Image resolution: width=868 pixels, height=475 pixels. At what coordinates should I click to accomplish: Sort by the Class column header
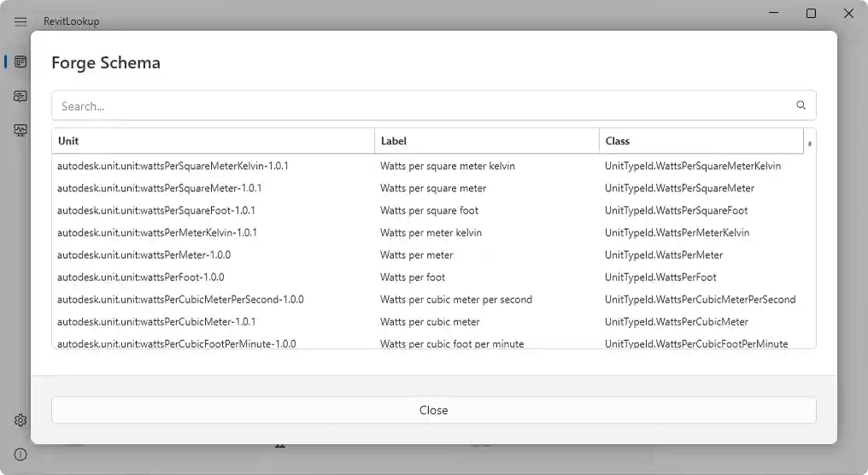(x=701, y=141)
